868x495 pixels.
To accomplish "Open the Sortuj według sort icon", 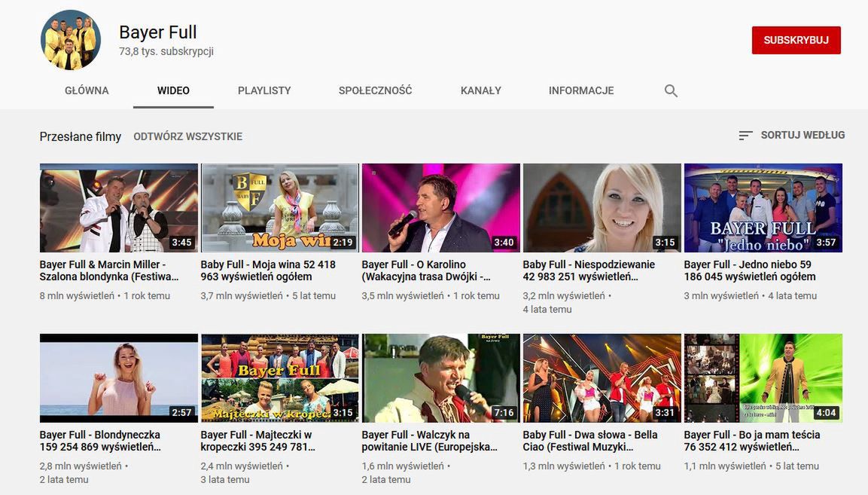I will (745, 136).
